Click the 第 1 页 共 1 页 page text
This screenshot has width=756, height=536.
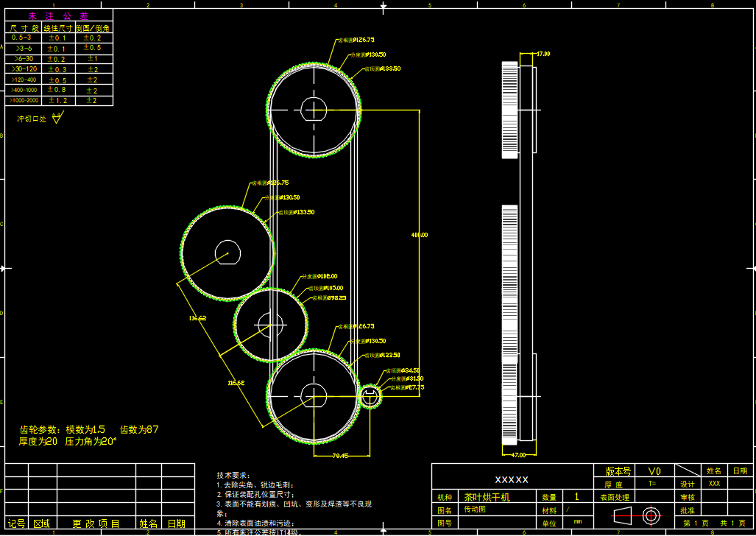[x=713, y=523]
